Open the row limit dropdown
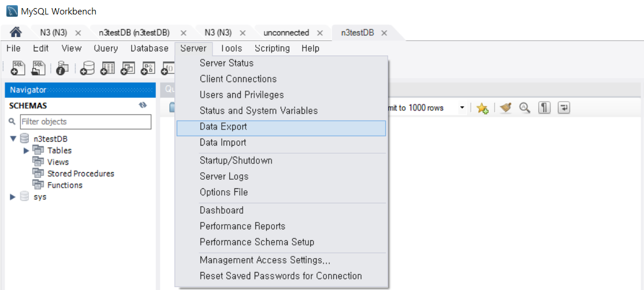 coord(462,108)
